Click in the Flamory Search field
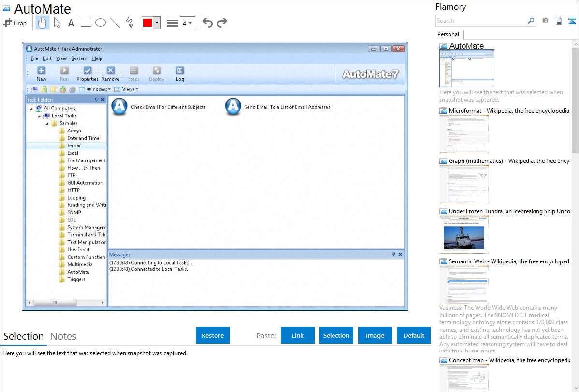The width and height of the screenshot is (579, 392). (x=481, y=21)
